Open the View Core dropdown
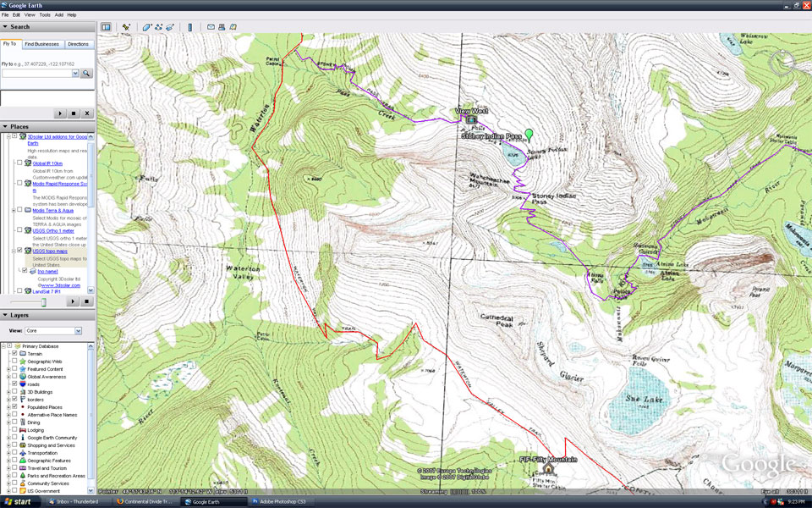 (x=52, y=331)
